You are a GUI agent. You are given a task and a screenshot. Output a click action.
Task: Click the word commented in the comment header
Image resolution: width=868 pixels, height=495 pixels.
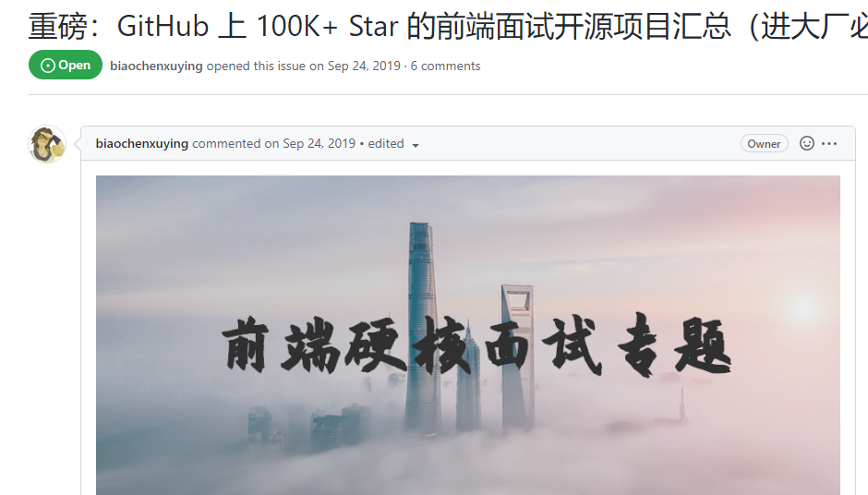[x=226, y=143]
